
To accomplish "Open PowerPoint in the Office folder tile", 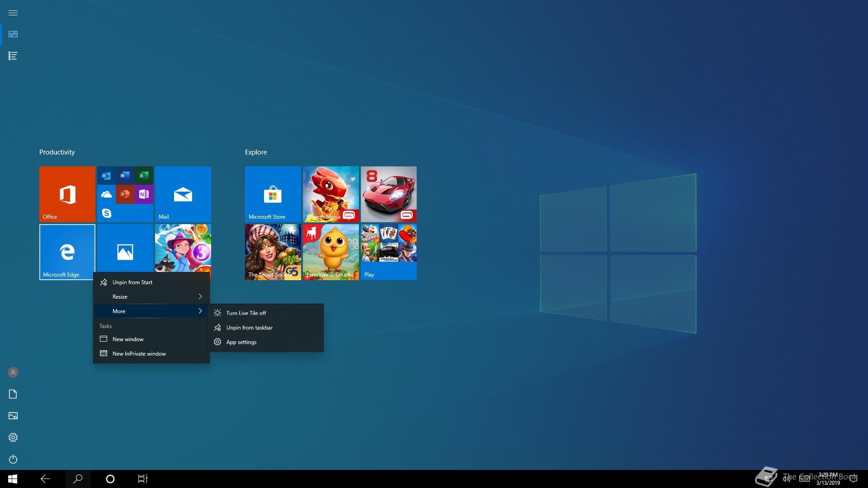I will pos(125,194).
